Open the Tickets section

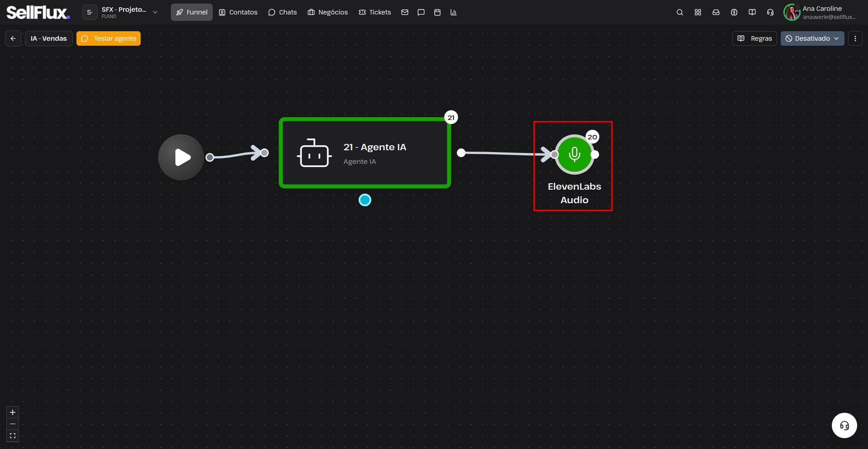375,12
